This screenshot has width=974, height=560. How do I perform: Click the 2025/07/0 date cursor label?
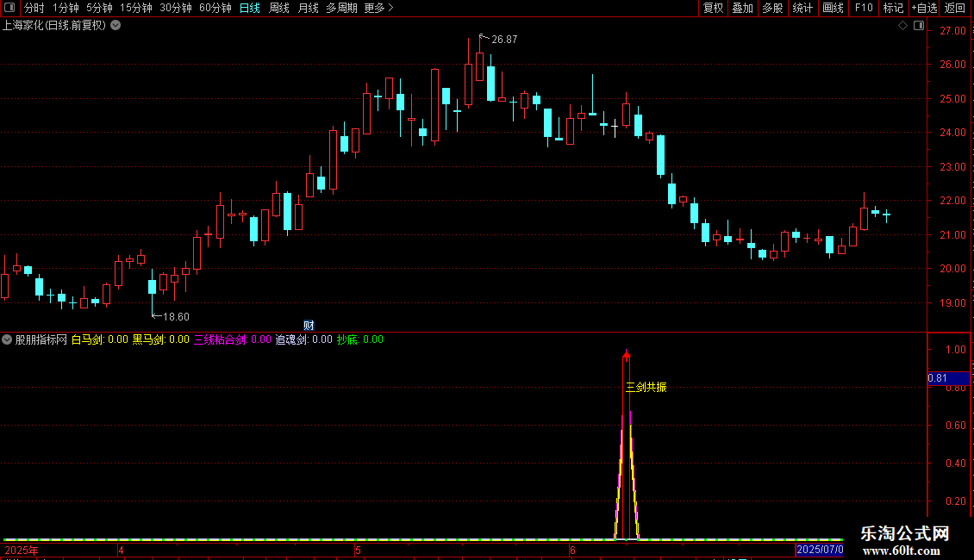tap(820, 550)
